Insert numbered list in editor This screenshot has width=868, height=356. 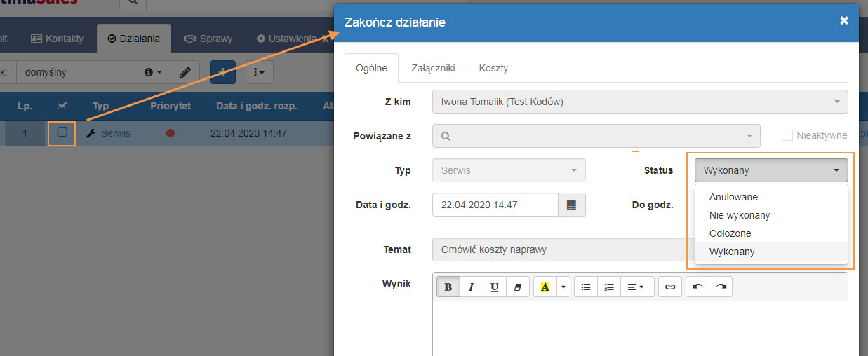click(609, 287)
